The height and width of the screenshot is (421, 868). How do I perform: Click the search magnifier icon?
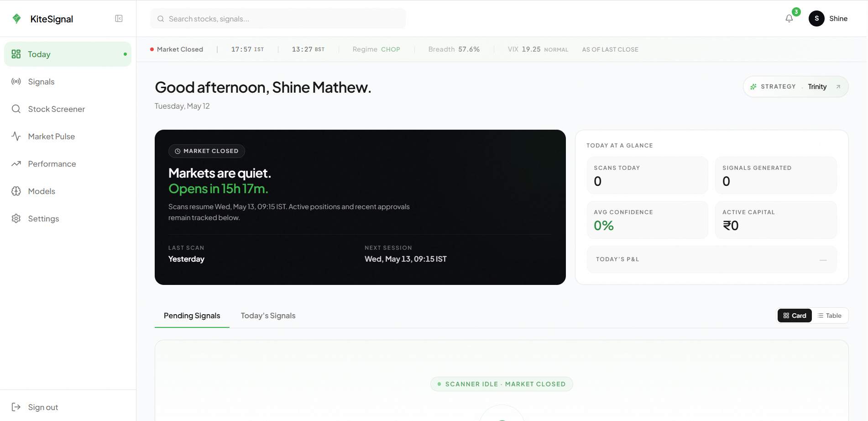click(x=161, y=19)
